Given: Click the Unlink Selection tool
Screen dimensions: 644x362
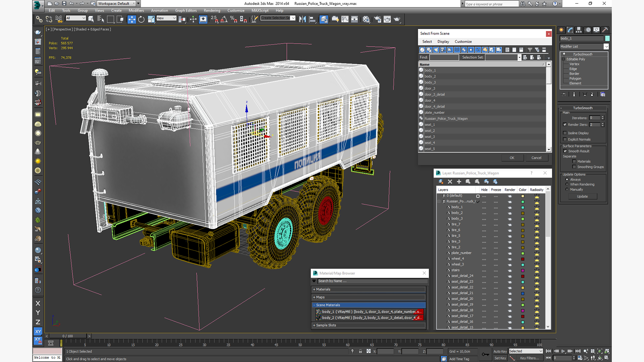Looking at the screenshot, I should click(x=49, y=19).
